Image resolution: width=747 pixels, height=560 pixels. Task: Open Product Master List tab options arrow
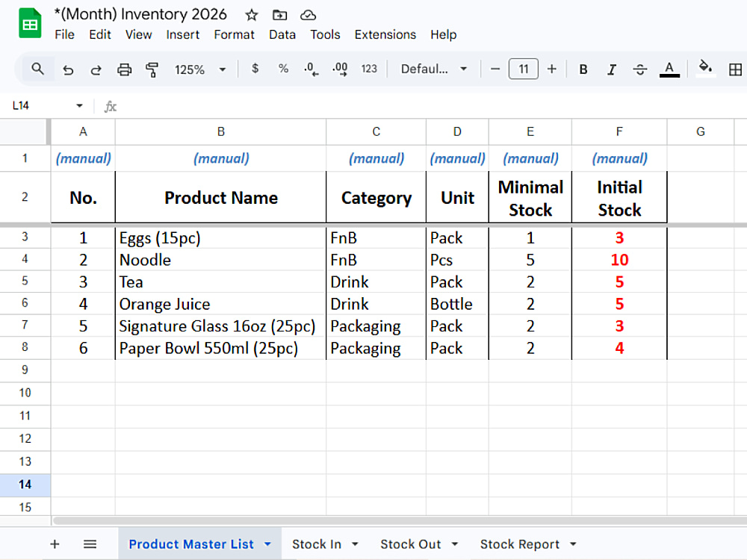click(267, 544)
